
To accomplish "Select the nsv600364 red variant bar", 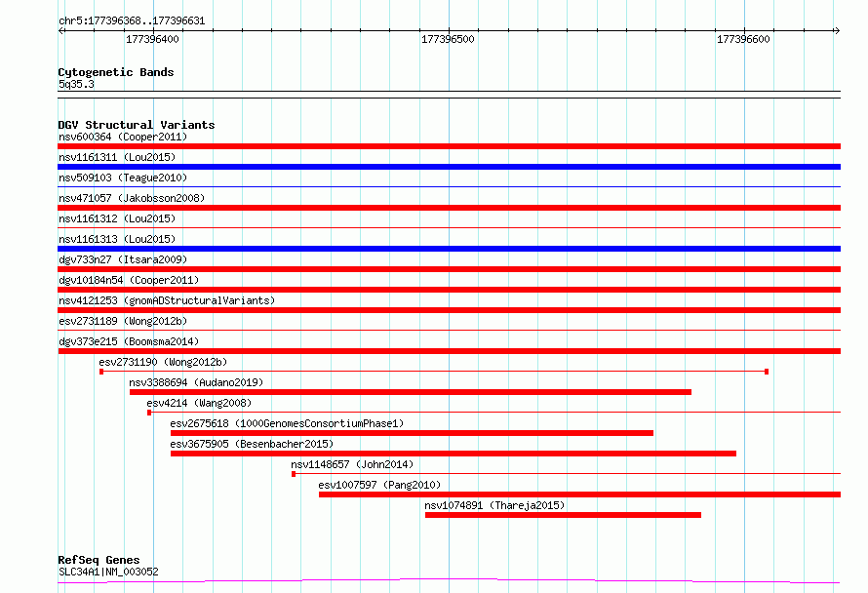I will point(449,146).
